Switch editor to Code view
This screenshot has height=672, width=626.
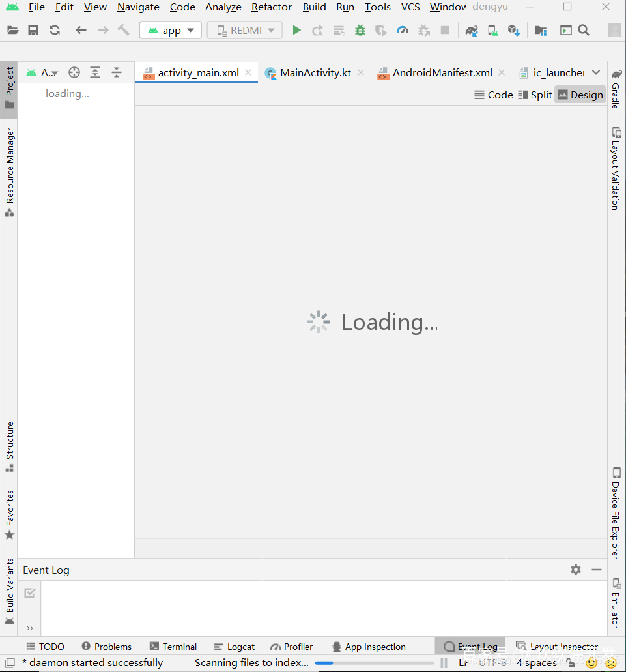[494, 95]
